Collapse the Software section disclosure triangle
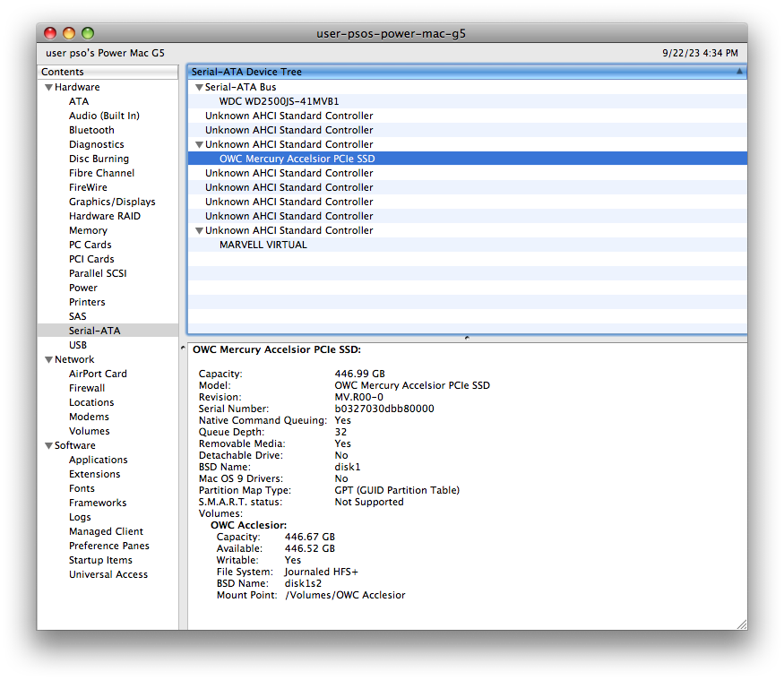 pos(47,444)
